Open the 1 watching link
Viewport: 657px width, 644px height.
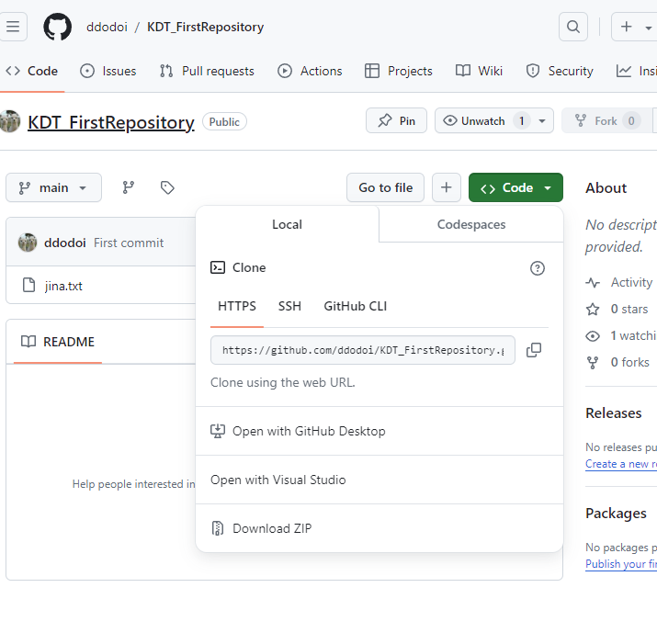633,336
